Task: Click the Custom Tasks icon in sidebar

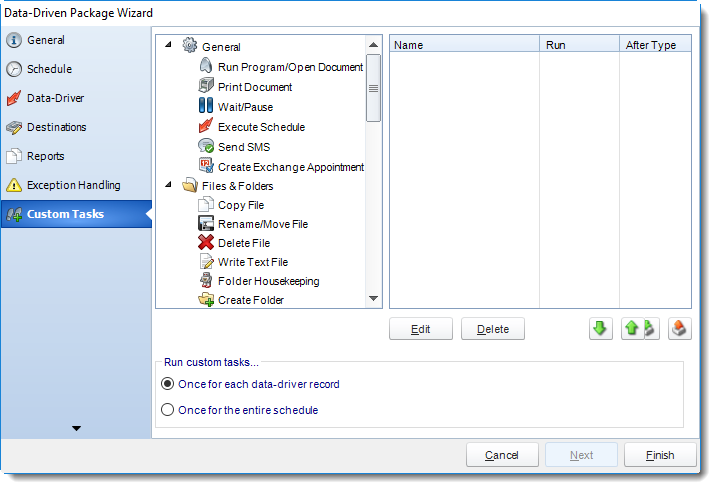Action: 14,214
